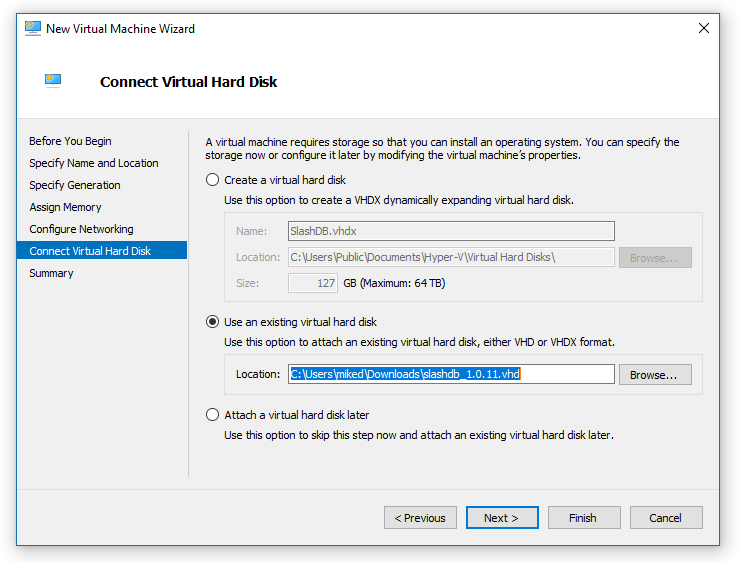Select Connect Virtual Hard Disk step
Viewport: 743px width, 563px height.
coord(90,251)
